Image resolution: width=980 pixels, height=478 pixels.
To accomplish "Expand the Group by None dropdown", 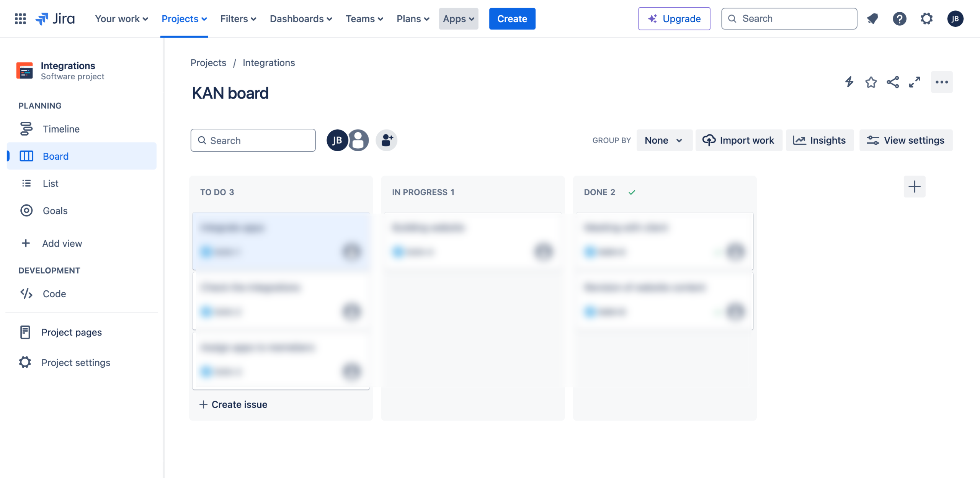I will (663, 140).
